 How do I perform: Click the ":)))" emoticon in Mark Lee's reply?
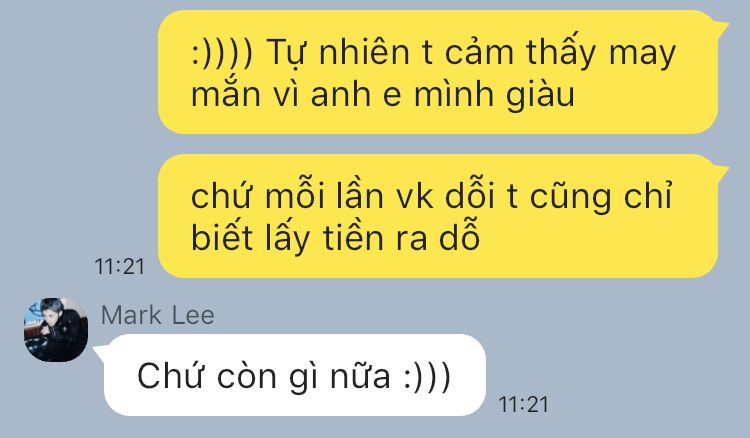[427, 377]
